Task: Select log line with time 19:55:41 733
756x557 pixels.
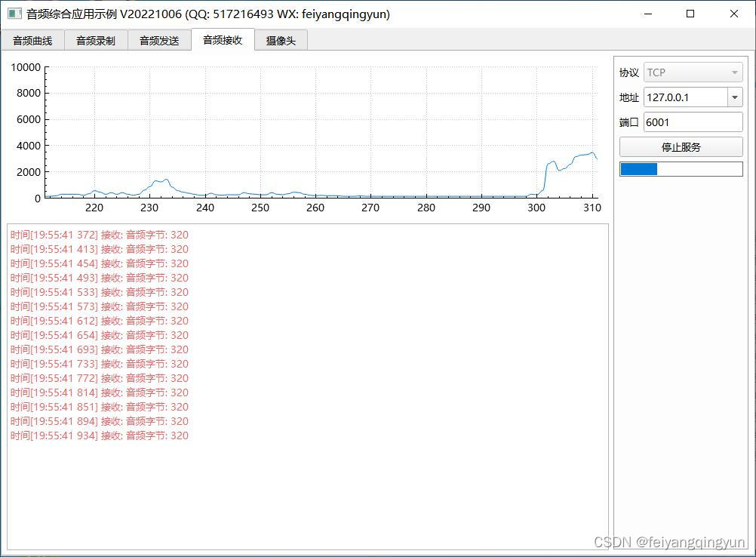Action: (100, 364)
